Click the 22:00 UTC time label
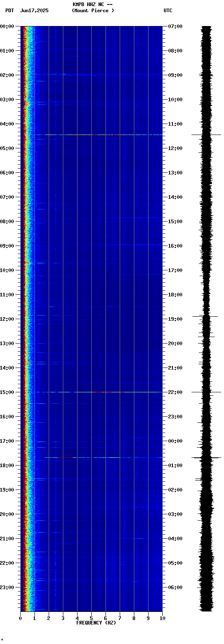The width and height of the screenshot is (224, 644). click(x=175, y=392)
